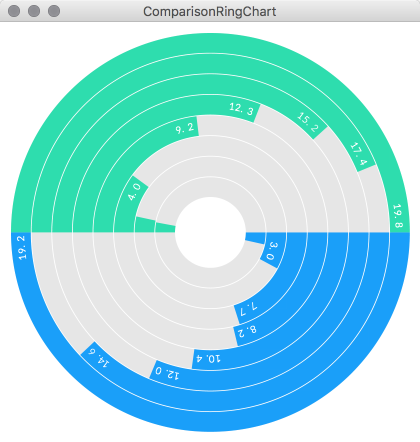Click the small blue innermost ring wedge
Image resolution: width=420 pixels, height=442 pixels.
point(256,238)
